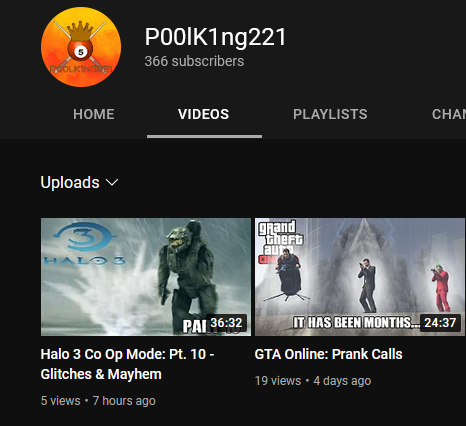Click the chevron next to Uploads
The image size is (466, 426).
tap(112, 183)
